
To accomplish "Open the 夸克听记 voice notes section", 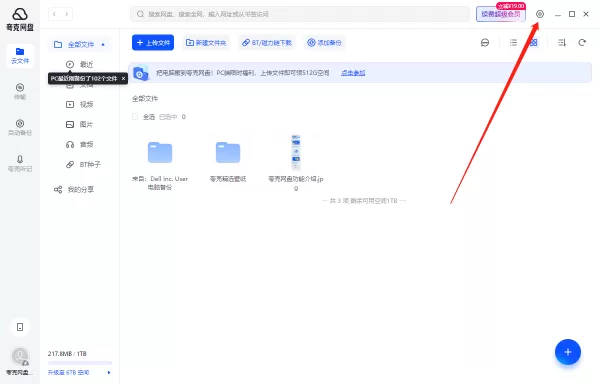I will (x=20, y=163).
